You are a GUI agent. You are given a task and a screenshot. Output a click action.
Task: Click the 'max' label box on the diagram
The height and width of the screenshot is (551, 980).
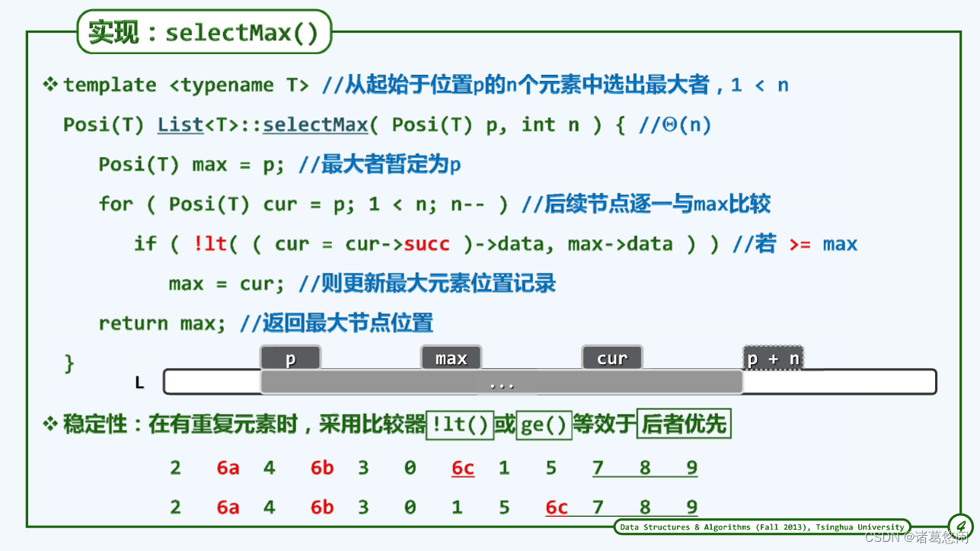tap(451, 358)
